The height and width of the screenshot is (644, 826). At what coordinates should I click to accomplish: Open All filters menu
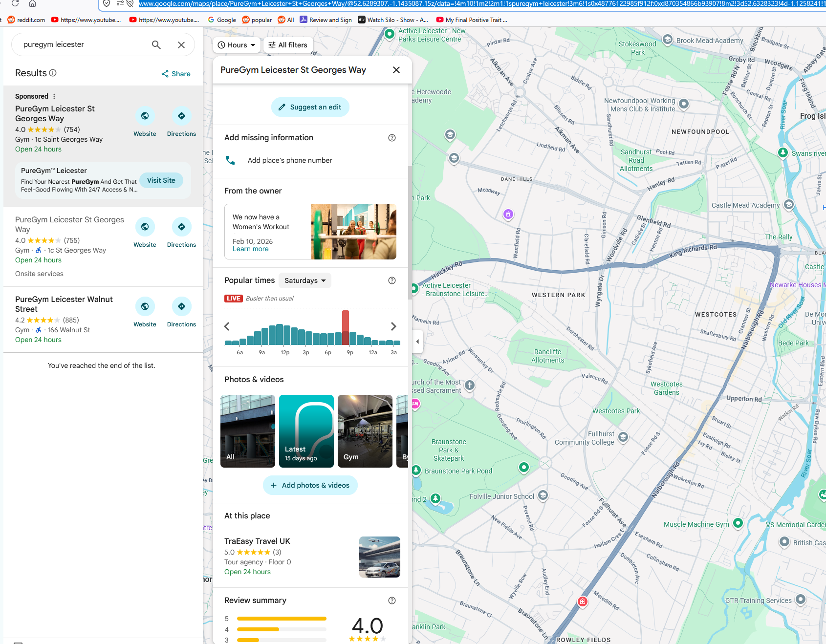(288, 45)
